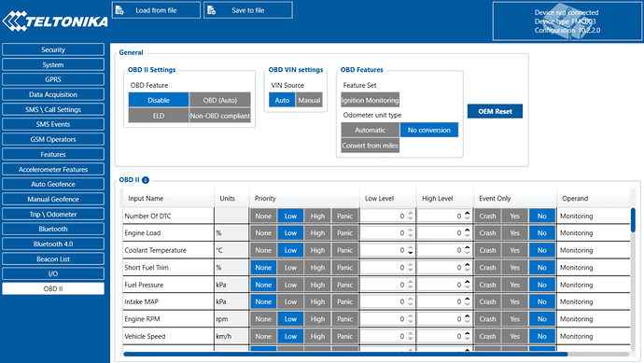Choose Automatic odometer unit type
The width and height of the screenshot is (644, 363).
[370, 130]
